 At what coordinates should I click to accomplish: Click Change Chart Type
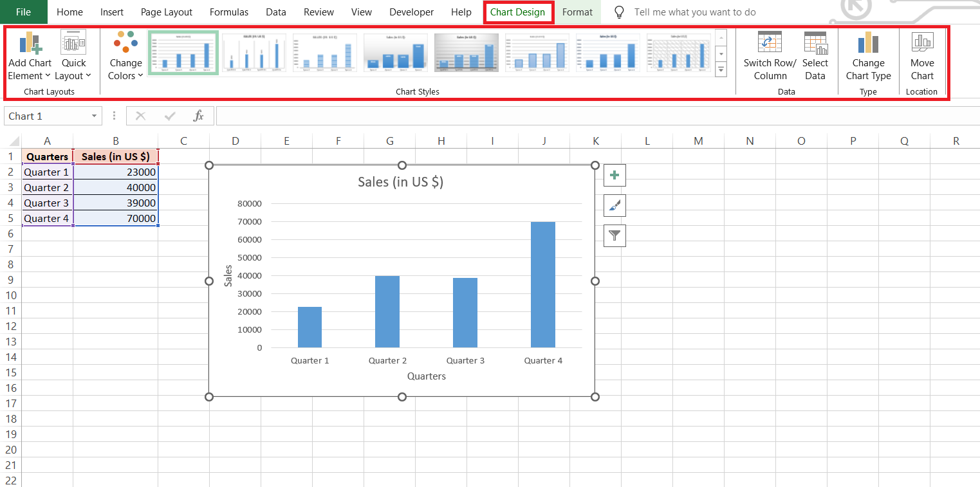point(868,56)
